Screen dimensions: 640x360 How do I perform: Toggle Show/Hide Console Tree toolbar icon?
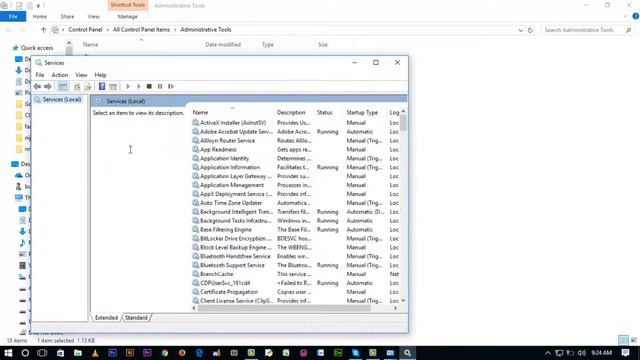tap(63, 87)
